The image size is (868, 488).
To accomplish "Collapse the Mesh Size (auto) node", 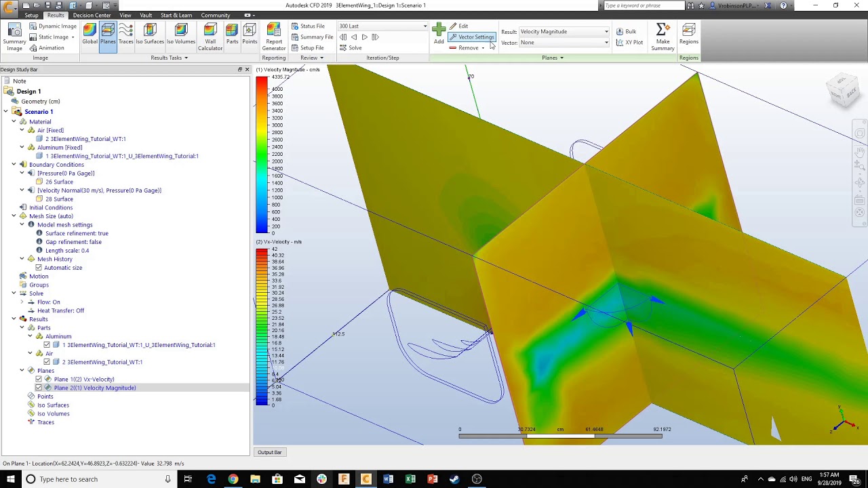I will point(14,216).
